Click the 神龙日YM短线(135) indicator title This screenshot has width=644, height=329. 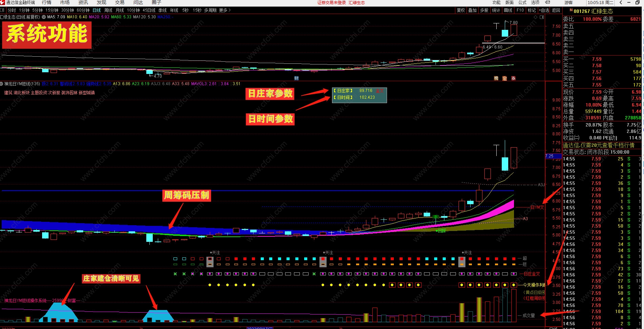pyautogui.click(x=22, y=84)
